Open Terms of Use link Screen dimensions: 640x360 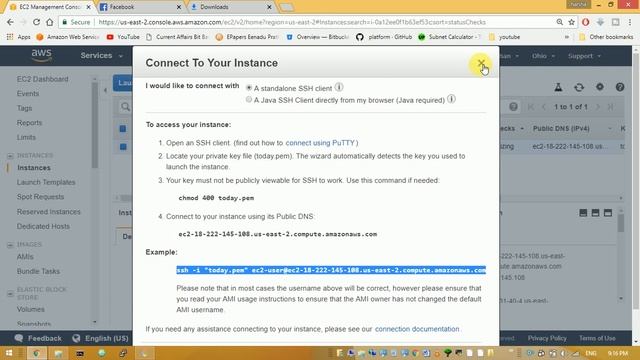(x=597, y=338)
